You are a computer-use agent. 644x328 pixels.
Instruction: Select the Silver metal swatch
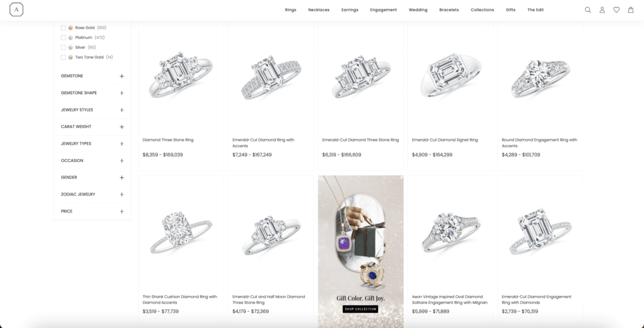pyautogui.click(x=70, y=48)
